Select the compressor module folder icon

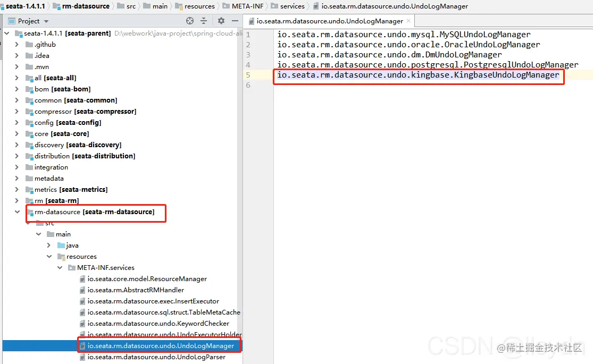pos(29,112)
